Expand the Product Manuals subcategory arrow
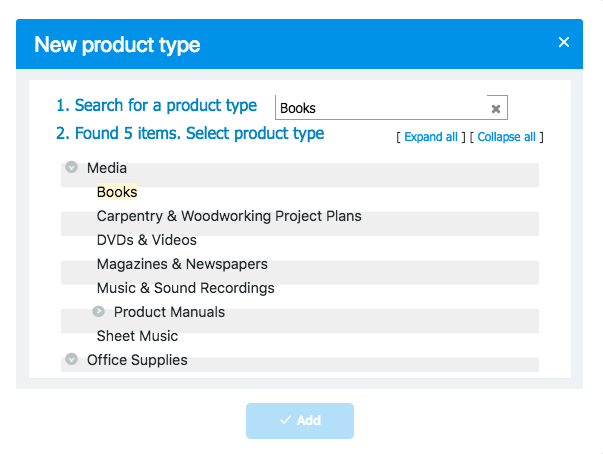The height and width of the screenshot is (454, 603). [x=99, y=312]
